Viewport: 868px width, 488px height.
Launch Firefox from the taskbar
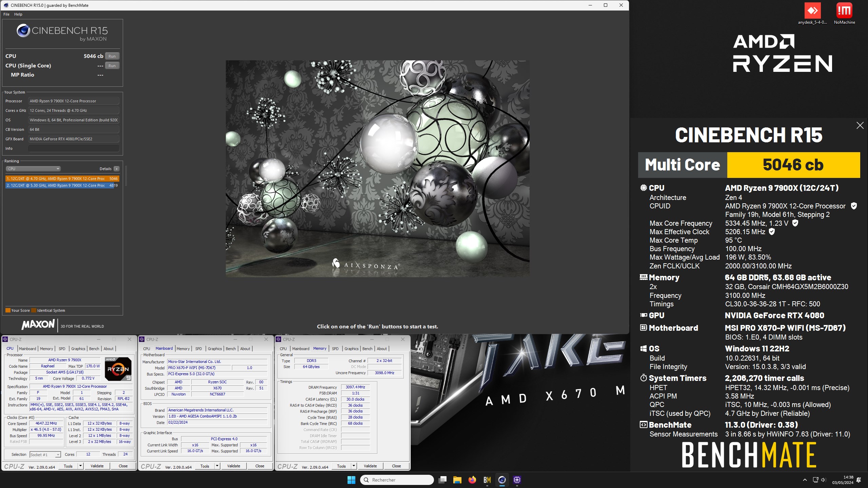click(x=472, y=480)
